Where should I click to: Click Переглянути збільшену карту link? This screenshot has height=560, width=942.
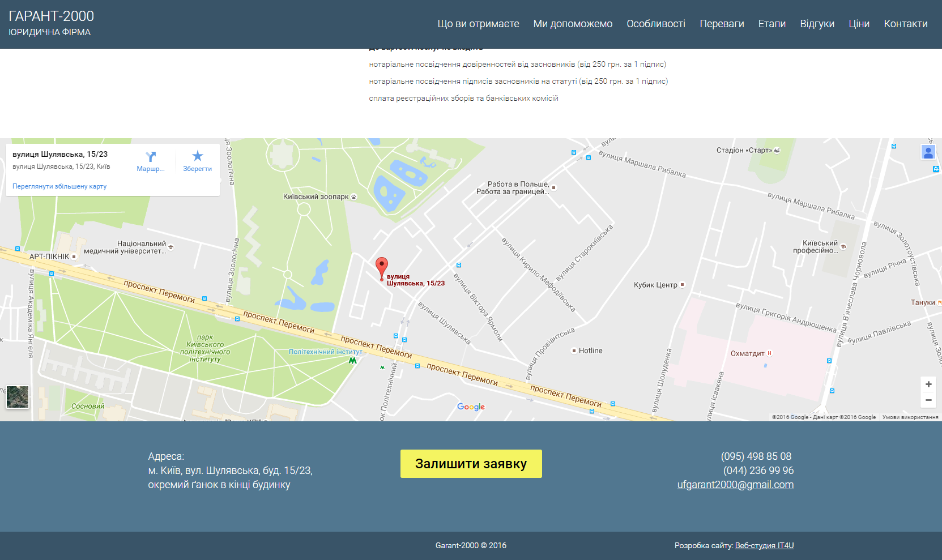[x=59, y=186]
